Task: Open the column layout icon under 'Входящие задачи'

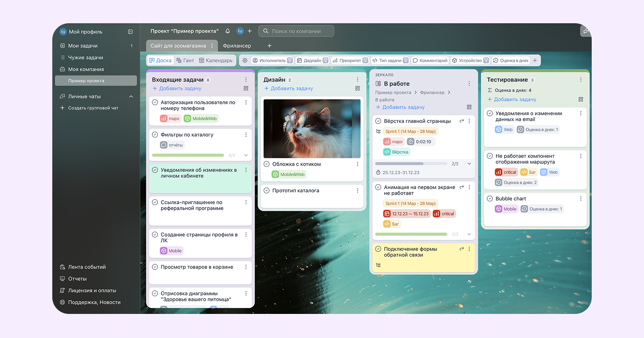Action: click(x=246, y=88)
